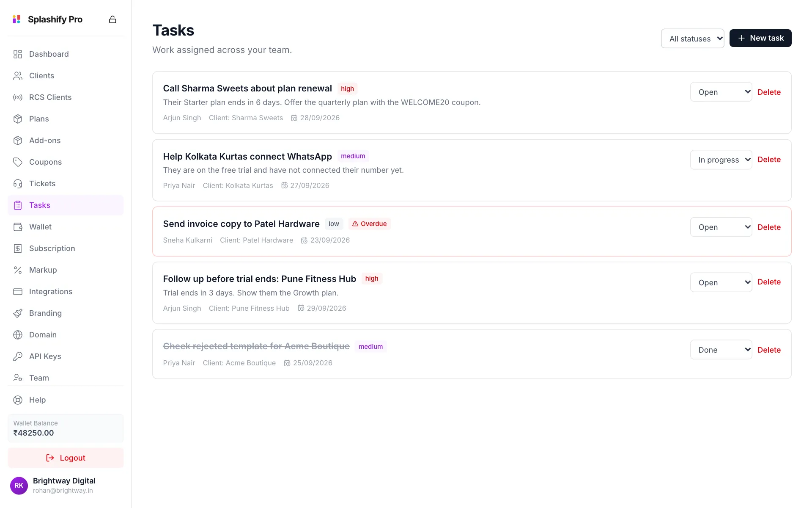The height and width of the screenshot is (508, 812).
Task: Click the Tasks clipboard icon
Action: point(18,205)
